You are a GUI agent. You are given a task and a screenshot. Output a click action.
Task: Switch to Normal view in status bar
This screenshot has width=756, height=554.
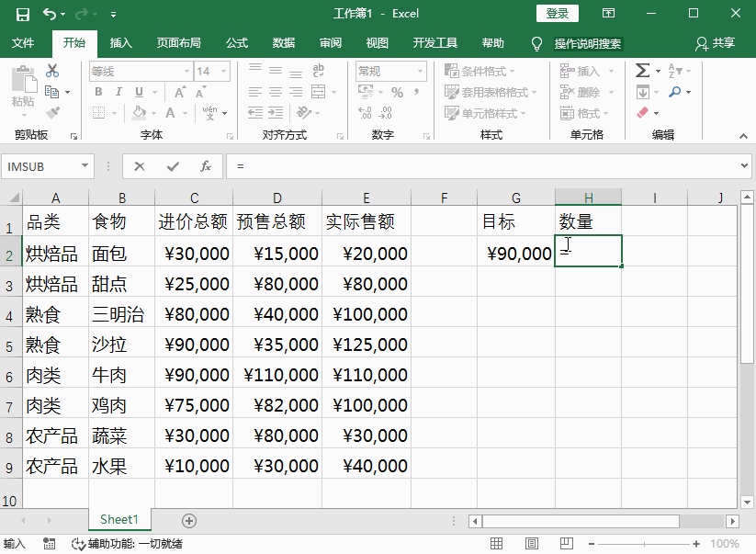pyautogui.click(x=495, y=544)
